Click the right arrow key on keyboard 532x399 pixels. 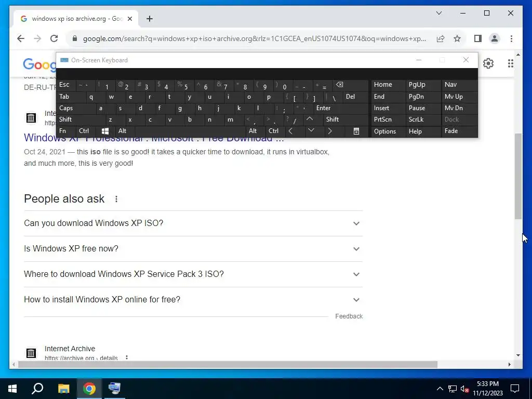330,131
